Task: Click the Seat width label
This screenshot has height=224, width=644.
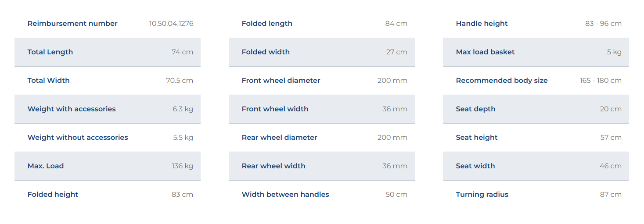Action: [x=475, y=166]
